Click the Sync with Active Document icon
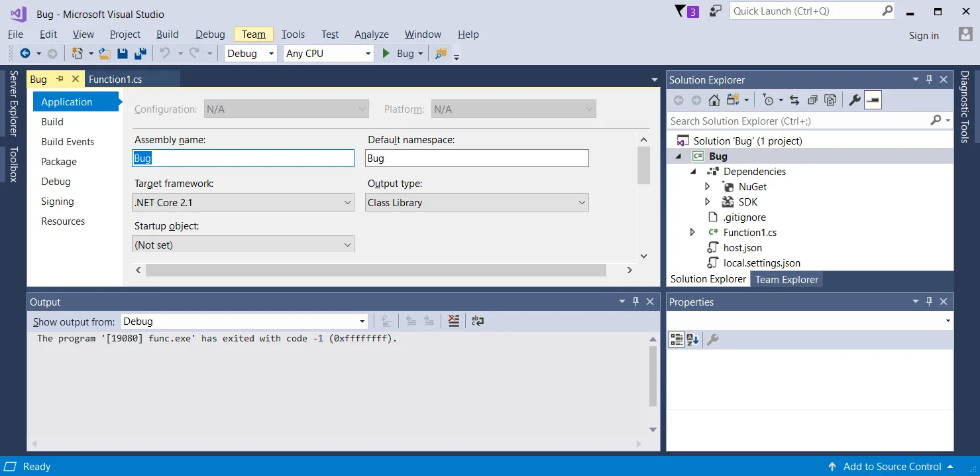Image resolution: width=980 pixels, height=476 pixels. 794,100
